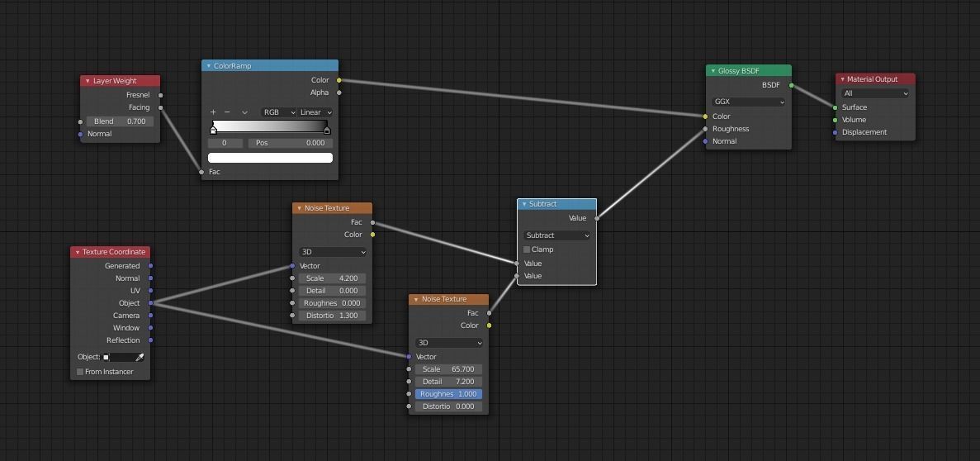The width and height of the screenshot is (980, 461).
Task: Select the Glossy BSDF node header
Action: coord(749,71)
